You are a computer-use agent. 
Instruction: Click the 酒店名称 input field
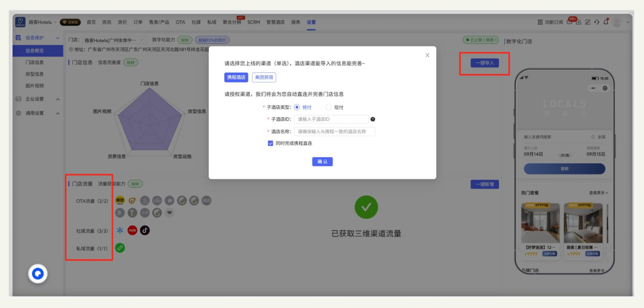(334, 131)
